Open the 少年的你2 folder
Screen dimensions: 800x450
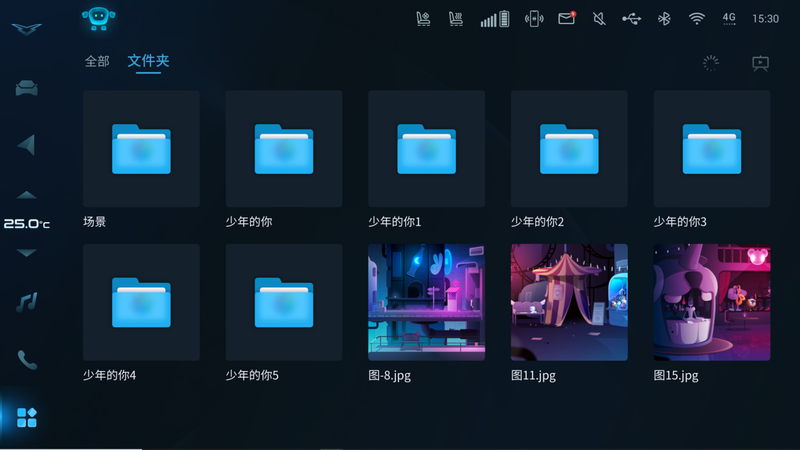(x=569, y=149)
